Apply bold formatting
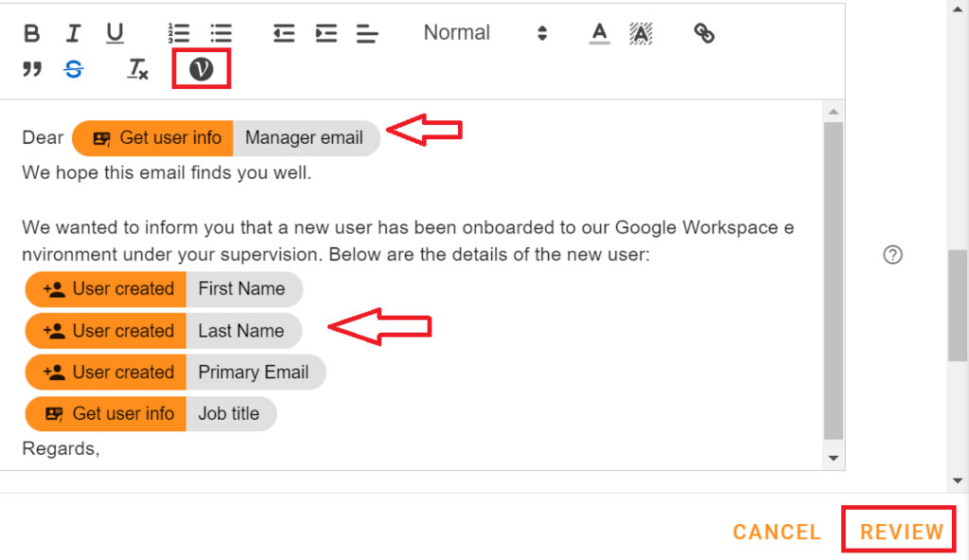 31,33
